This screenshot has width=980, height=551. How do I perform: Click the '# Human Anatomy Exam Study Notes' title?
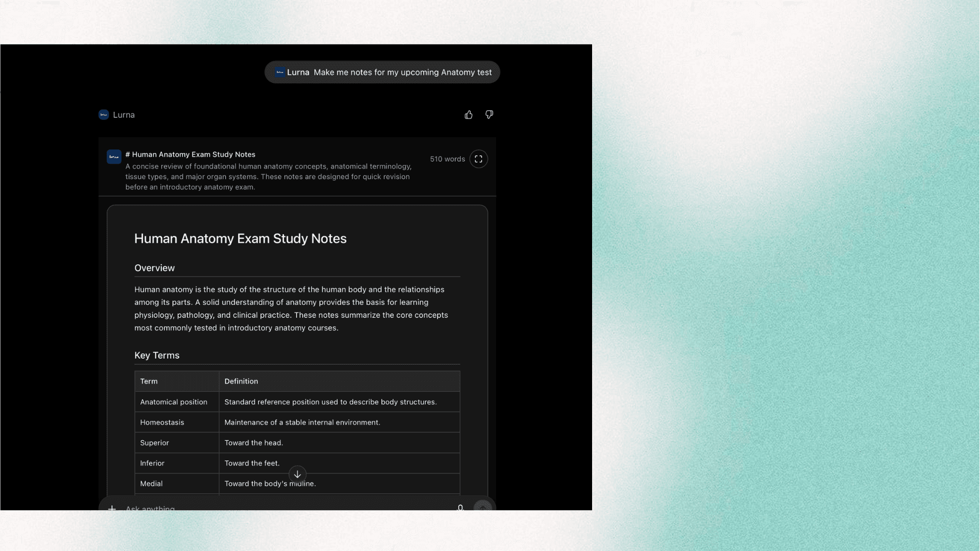pos(190,155)
